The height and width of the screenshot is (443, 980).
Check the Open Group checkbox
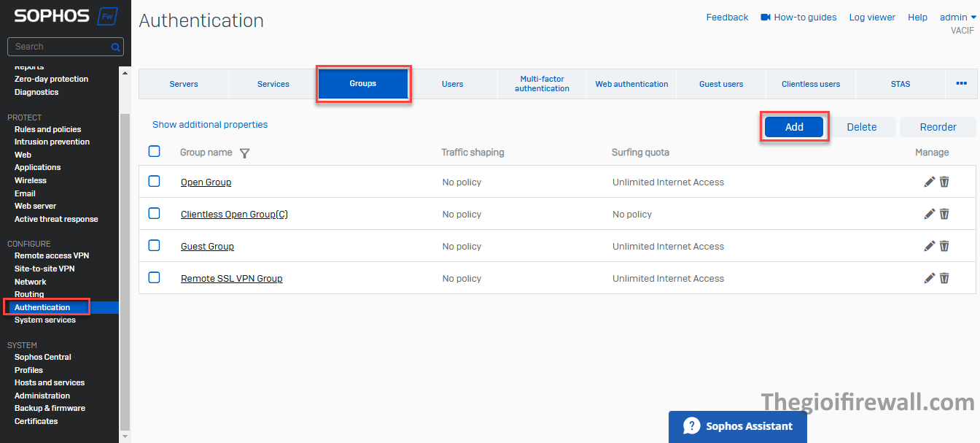pyautogui.click(x=154, y=181)
